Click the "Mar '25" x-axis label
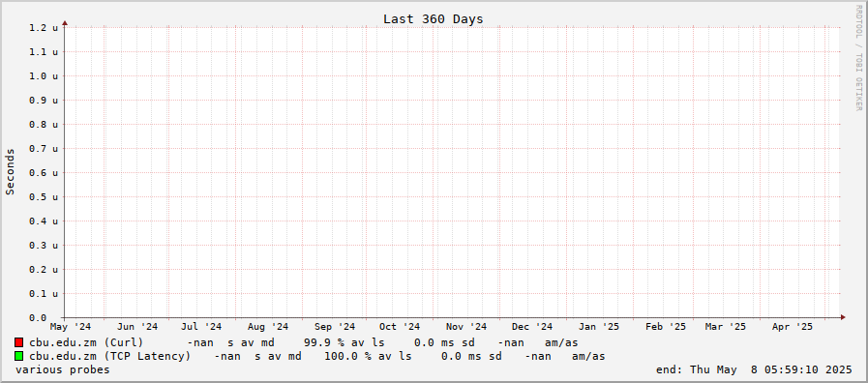The width and height of the screenshot is (868, 383). (x=726, y=327)
